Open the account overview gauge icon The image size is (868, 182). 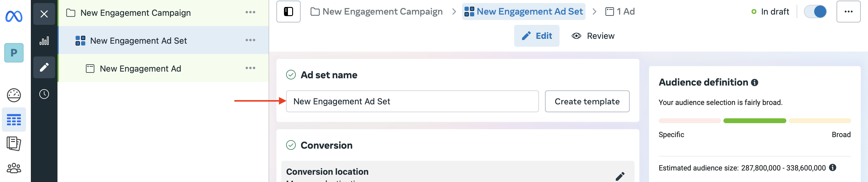click(x=14, y=95)
